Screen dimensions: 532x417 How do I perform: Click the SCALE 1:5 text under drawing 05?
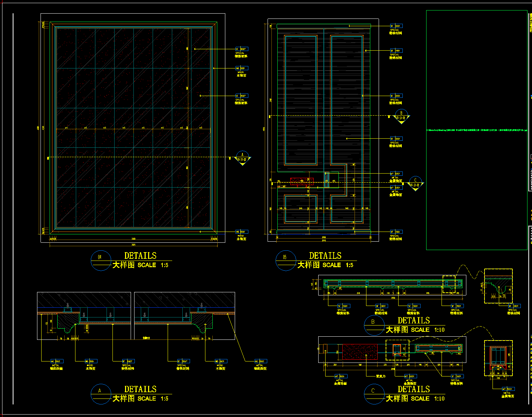tap(338, 265)
